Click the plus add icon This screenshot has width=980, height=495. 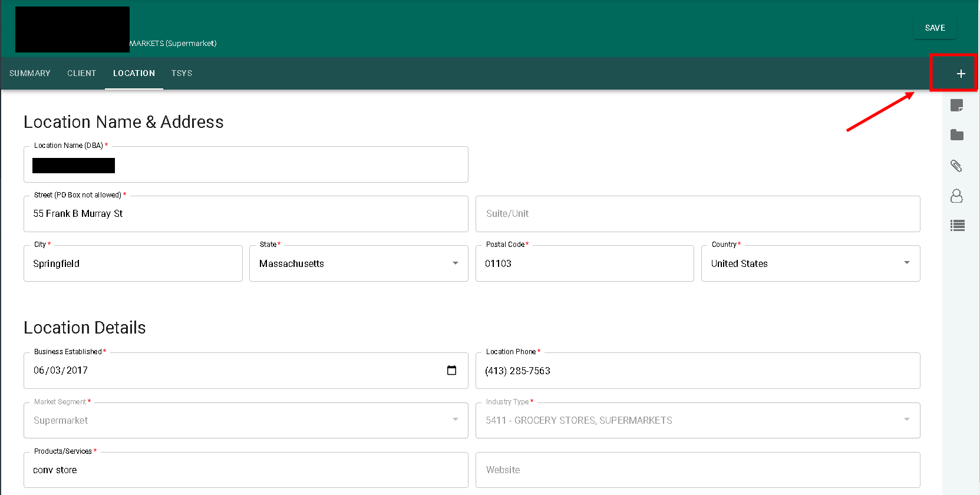(961, 74)
